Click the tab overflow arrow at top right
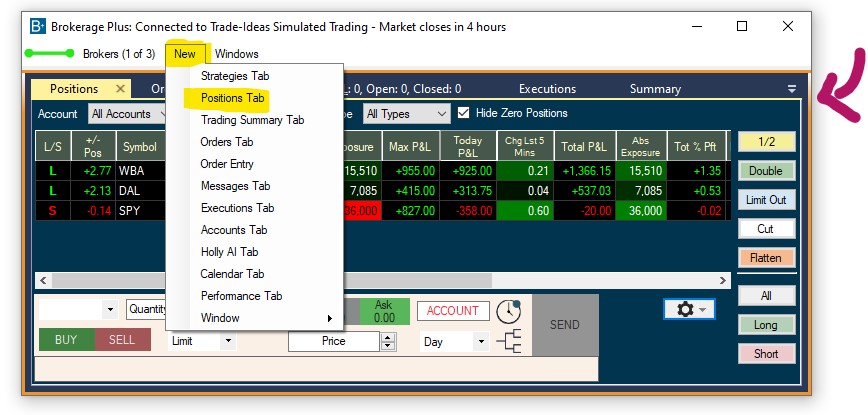 pyautogui.click(x=792, y=89)
